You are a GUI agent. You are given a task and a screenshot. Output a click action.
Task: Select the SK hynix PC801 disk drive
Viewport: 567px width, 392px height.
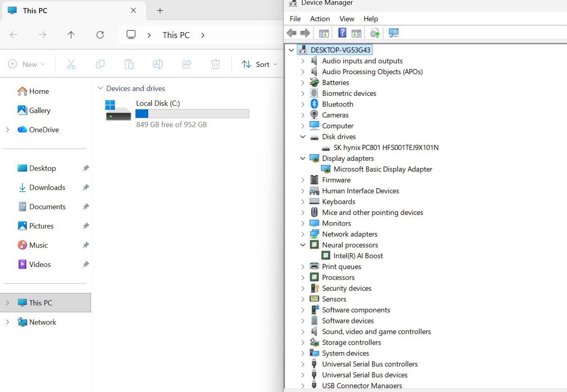(x=385, y=148)
